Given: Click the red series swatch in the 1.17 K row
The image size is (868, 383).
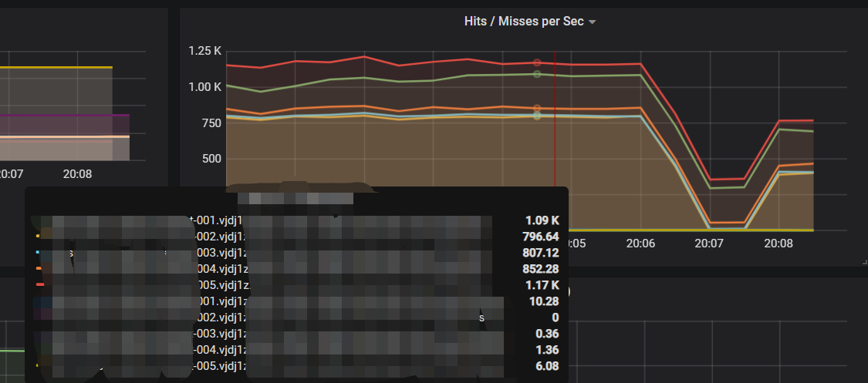Looking at the screenshot, I should (40, 284).
